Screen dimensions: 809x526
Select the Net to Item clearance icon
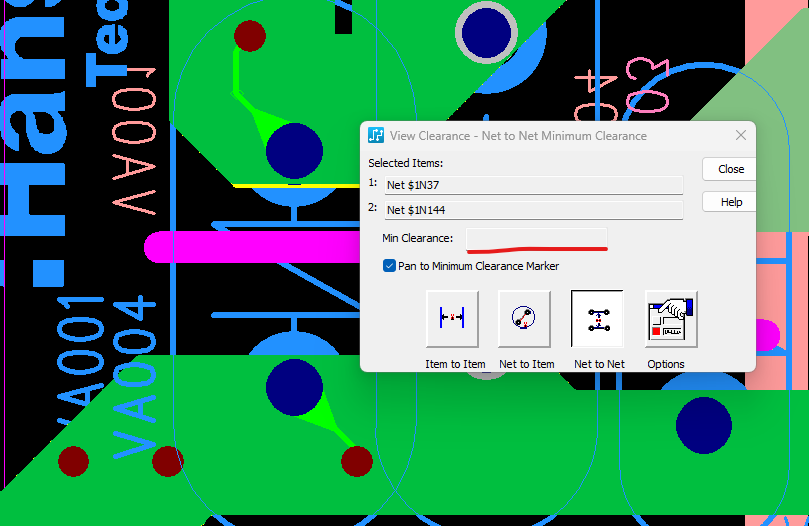click(524, 318)
